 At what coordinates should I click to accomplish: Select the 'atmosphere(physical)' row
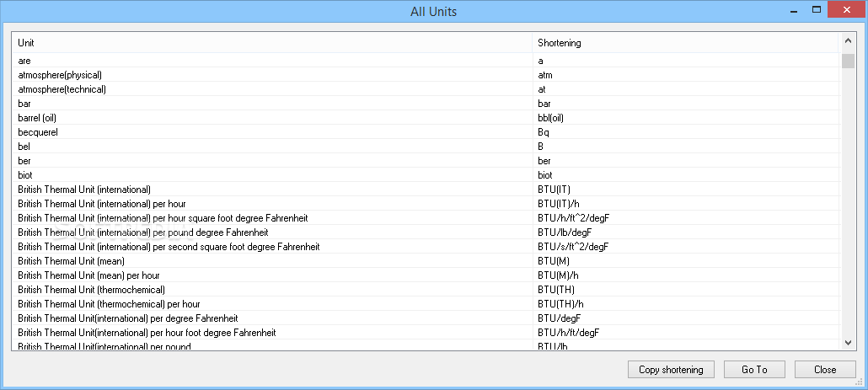425,75
